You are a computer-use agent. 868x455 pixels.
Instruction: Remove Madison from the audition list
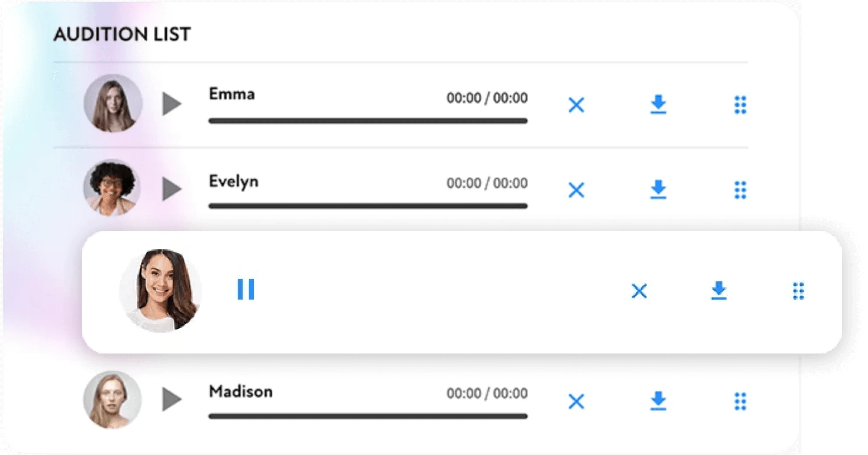pyautogui.click(x=576, y=401)
